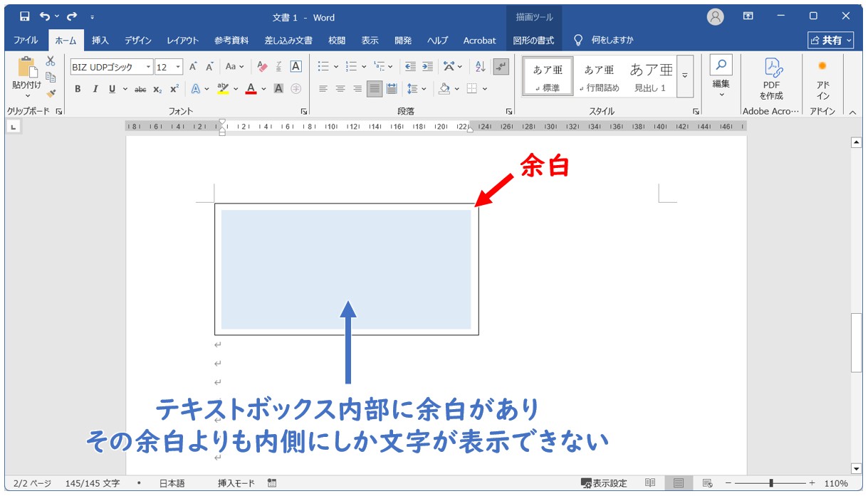Switch to the レイアウト tab
The width and height of the screenshot is (868, 496).
183,41
